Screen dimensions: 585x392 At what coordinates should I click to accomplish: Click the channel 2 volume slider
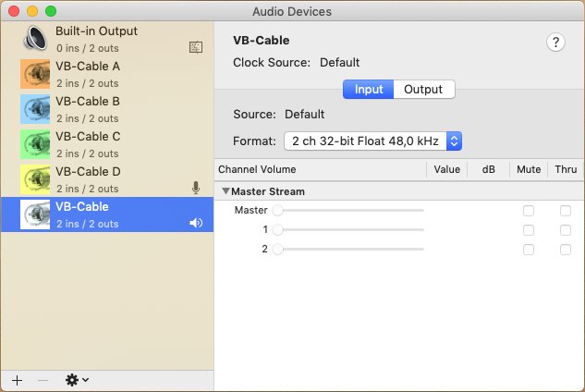pyautogui.click(x=348, y=249)
